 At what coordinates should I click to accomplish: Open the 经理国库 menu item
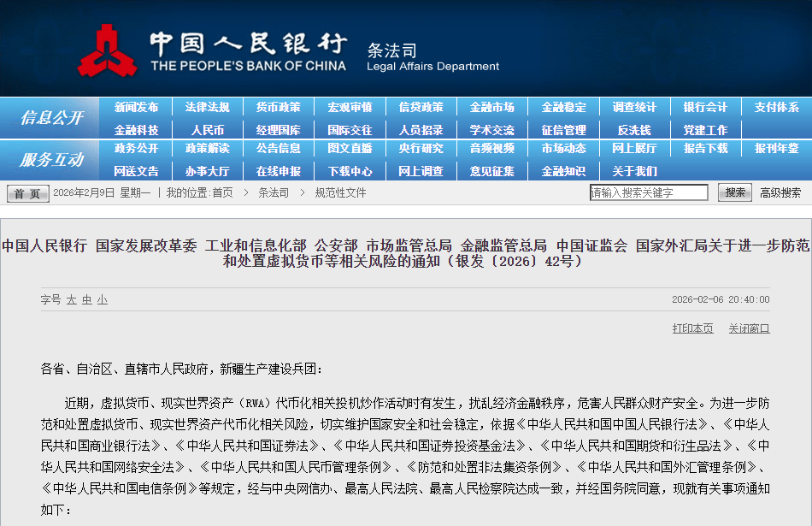tap(279, 130)
